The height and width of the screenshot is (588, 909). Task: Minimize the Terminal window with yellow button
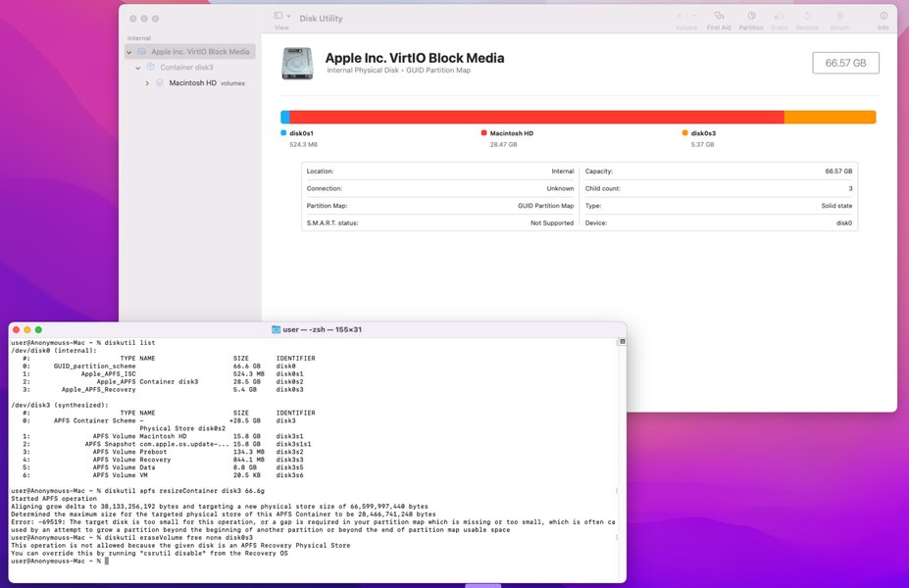click(x=27, y=329)
